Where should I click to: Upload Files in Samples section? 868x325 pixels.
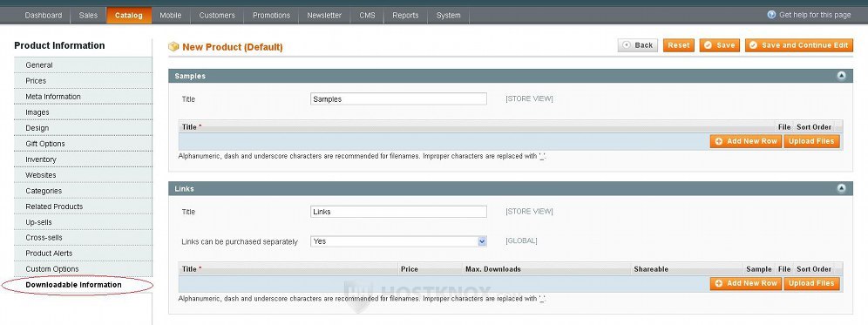pyautogui.click(x=811, y=141)
